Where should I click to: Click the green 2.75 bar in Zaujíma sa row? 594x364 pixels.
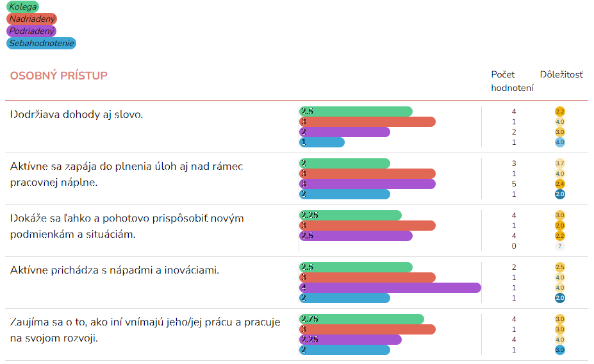tap(362, 319)
